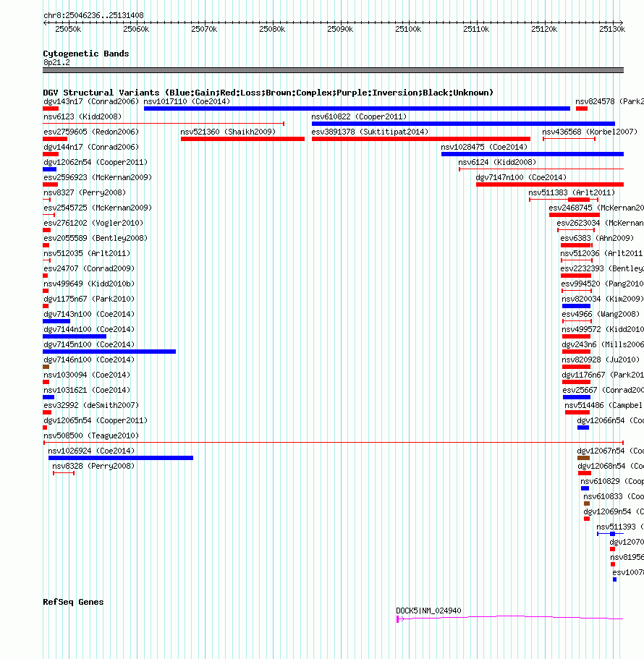Open nsv511393 variant entry
The image size is (644, 659).
[x=620, y=526]
